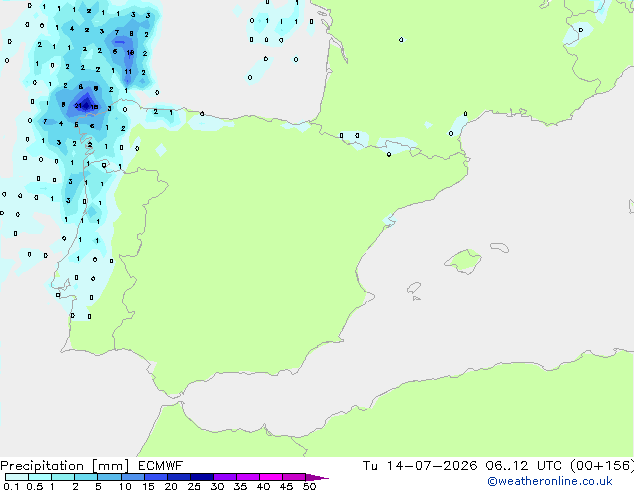634x490 pixels.
Task: Click the 25–30 mm dark navy swatch
Action: [201, 477]
